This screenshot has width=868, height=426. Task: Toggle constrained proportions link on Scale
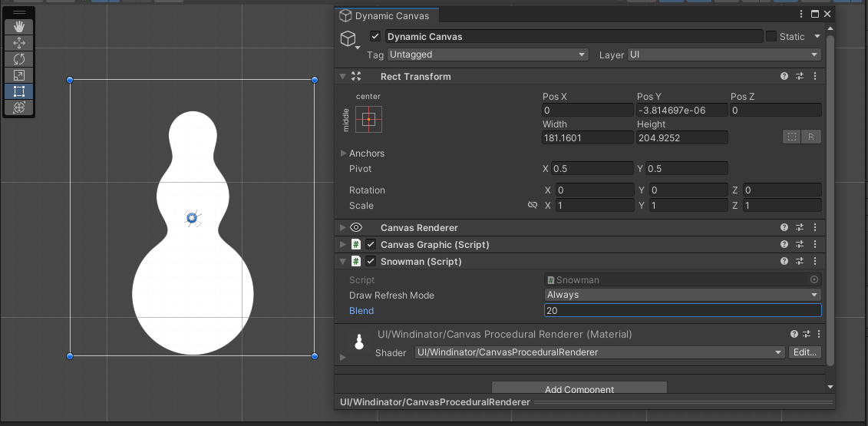[x=533, y=205]
